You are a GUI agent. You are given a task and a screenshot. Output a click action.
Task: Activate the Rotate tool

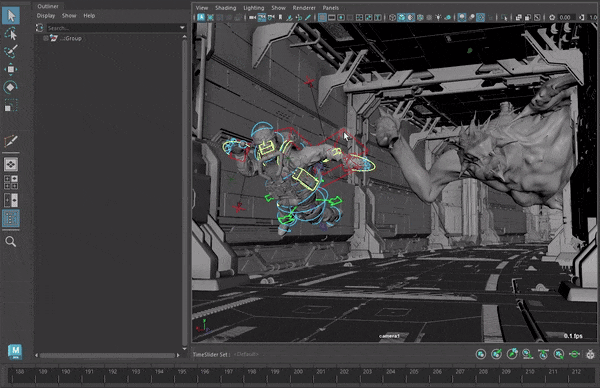tap(11, 87)
